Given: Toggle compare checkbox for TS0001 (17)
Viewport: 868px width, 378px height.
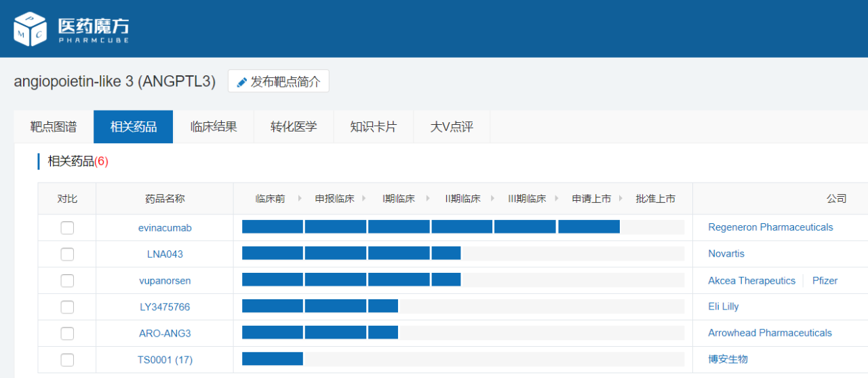Looking at the screenshot, I should point(67,360).
